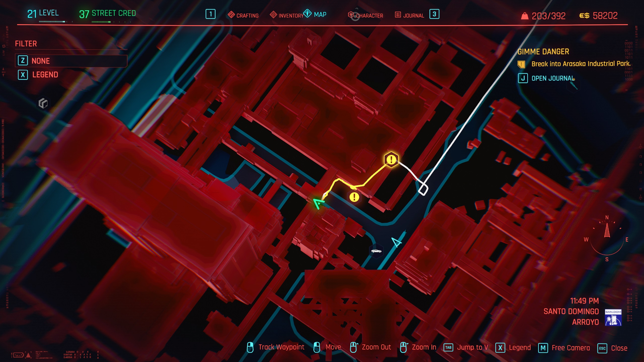Viewport: 644px width, 362px height.
Task: Click the FILTER heading
Action: [26, 44]
